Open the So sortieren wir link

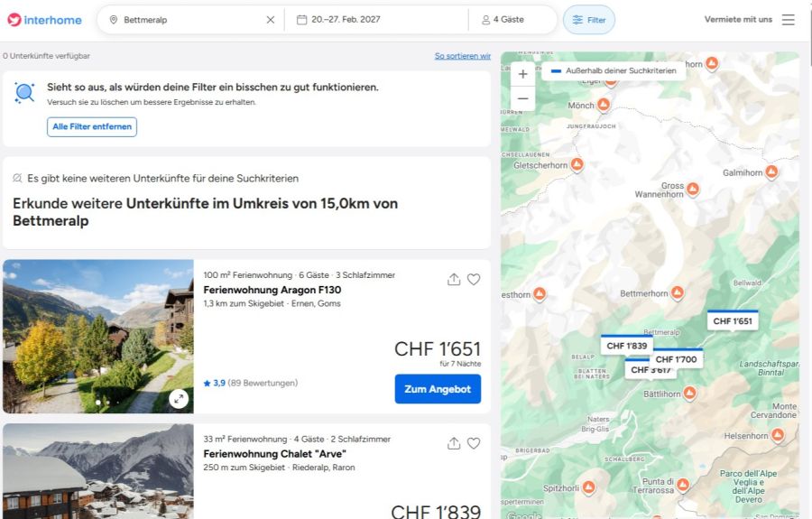click(x=463, y=56)
